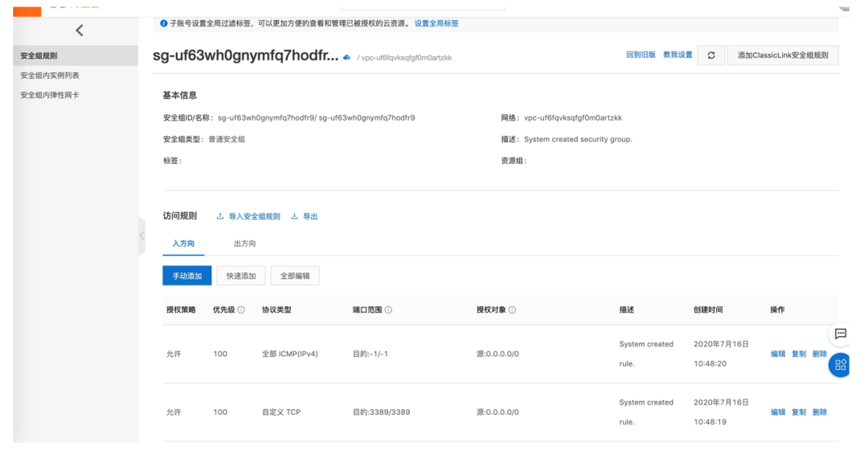The image size is (868, 451).
Task: Click the 创建时间 column header
Action: (x=708, y=310)
